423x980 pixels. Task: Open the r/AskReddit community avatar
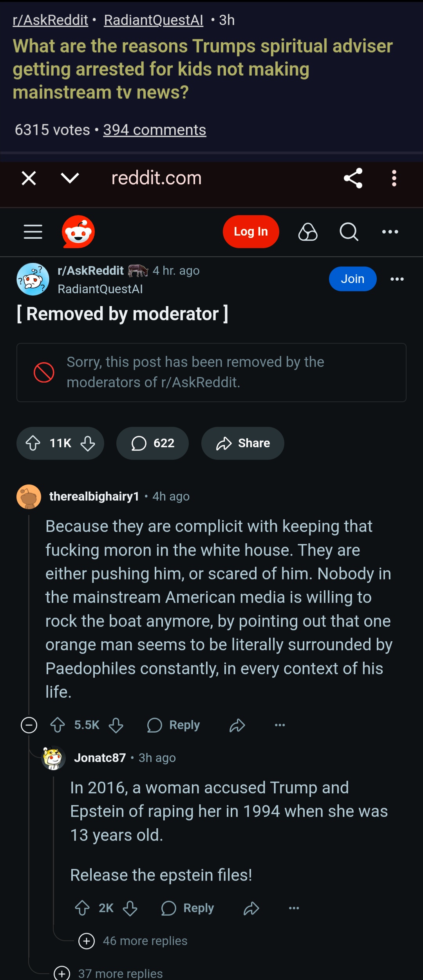tap(33, 279)
